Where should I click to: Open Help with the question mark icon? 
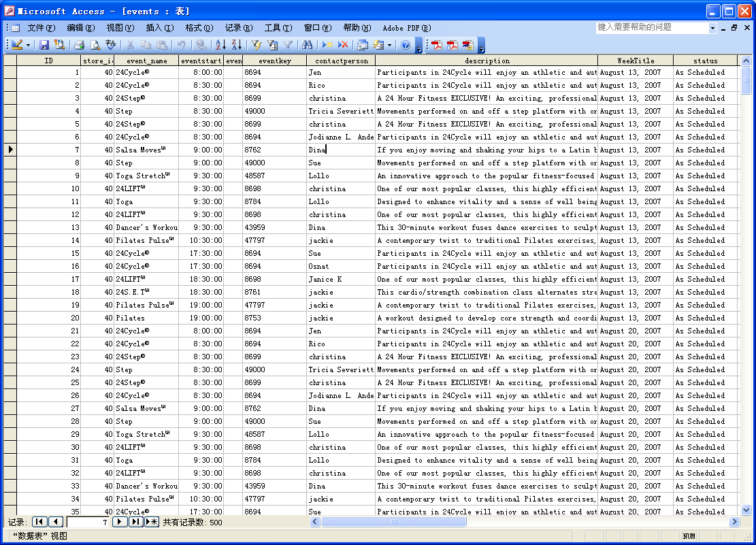[406, 45]
